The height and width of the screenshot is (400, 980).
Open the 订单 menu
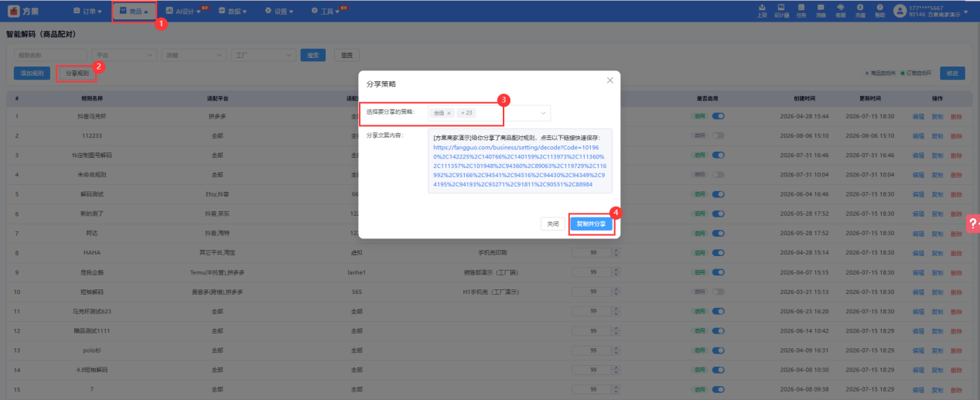coord(87,12)
